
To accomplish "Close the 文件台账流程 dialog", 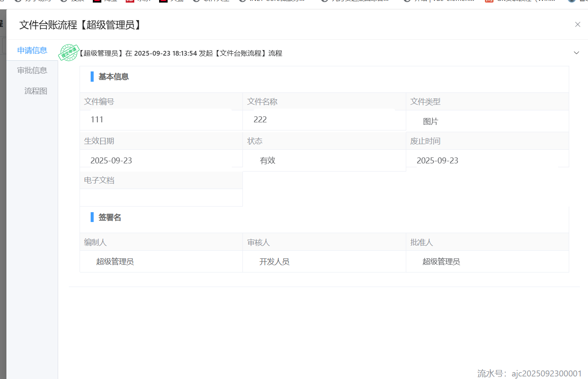I will pyautogui.click(x=577, y=24).
